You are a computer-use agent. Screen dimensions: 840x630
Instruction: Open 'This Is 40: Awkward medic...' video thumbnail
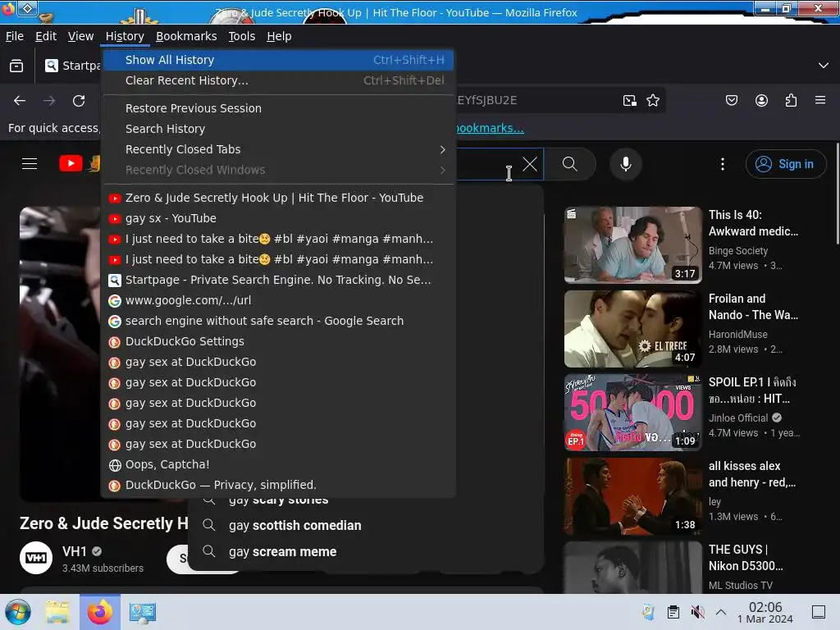tap(632, 244)
